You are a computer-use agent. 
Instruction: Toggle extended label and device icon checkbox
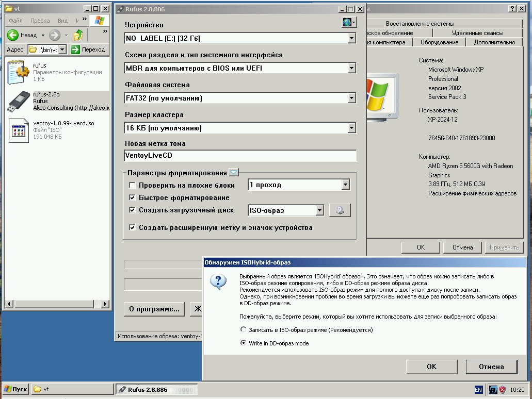(x=132, y=227)
